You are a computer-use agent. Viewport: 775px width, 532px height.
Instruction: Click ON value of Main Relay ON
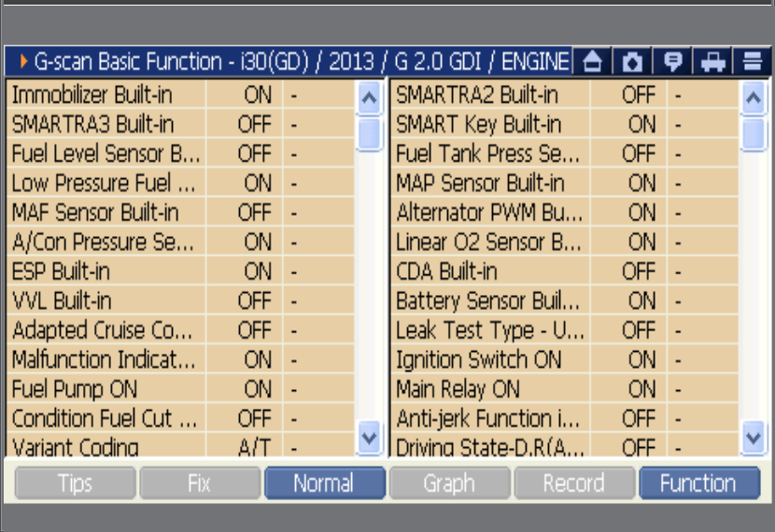click(x=642, y=389)
